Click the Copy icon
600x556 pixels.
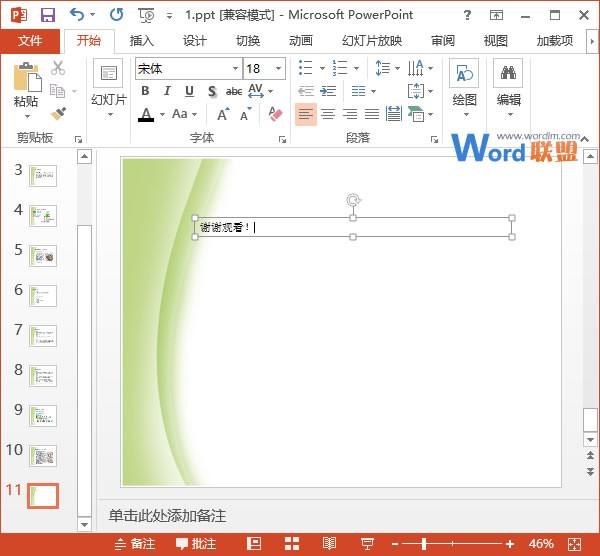click(57, 91)
